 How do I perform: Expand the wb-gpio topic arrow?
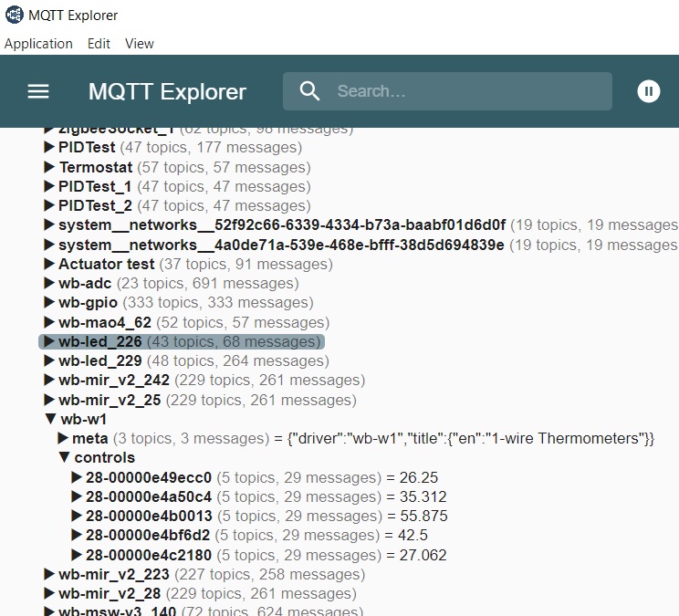pos(49,302)
